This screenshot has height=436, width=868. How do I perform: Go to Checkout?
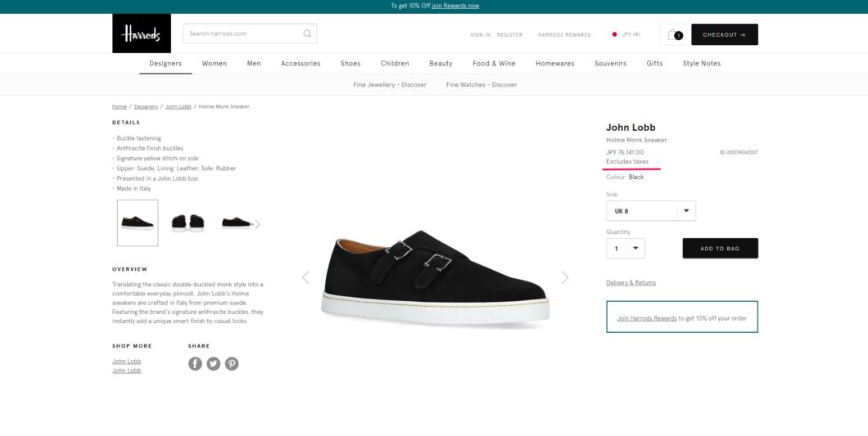click(725, 34)
